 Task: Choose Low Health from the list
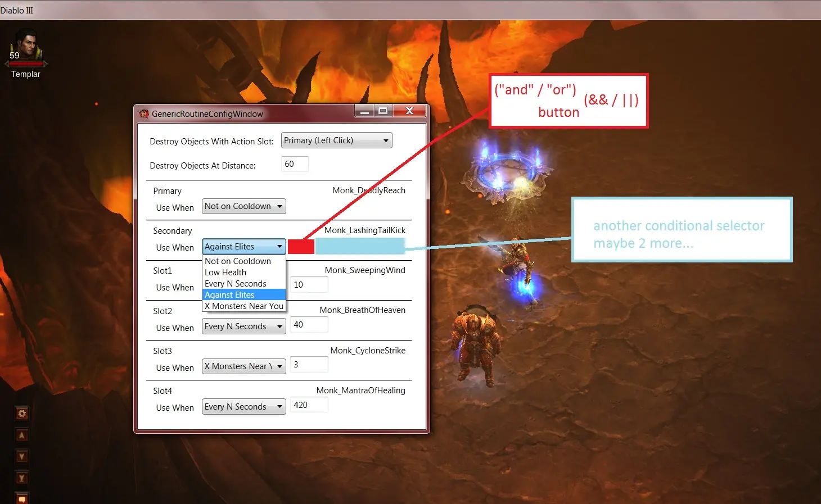(243, 273)
